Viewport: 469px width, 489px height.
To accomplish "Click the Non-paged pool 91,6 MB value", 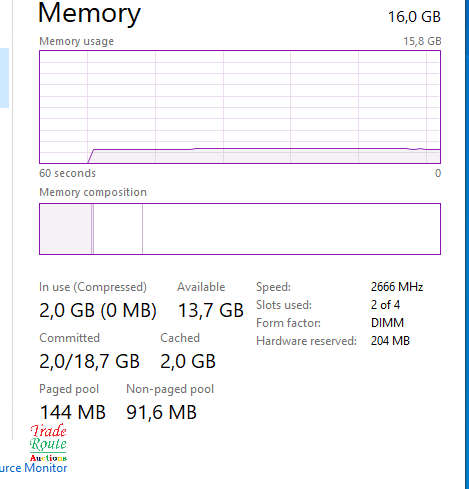I will pos(161,412).
